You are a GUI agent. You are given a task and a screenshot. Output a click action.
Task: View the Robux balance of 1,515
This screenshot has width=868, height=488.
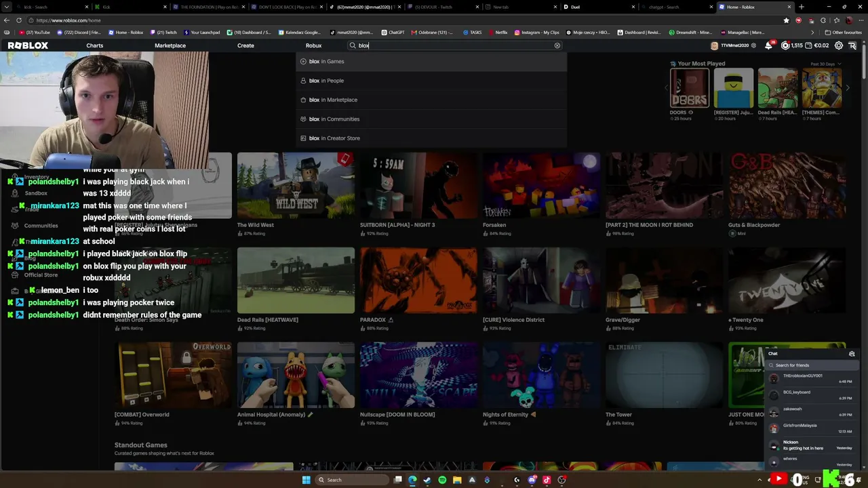point(792,45)
